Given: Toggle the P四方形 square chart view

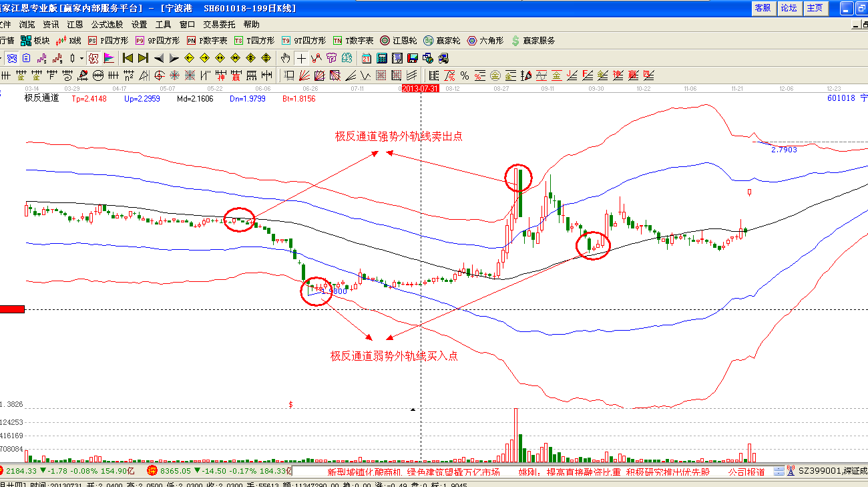Looking at the screenshot, I should pyautogui.click(x=108, y=41).
